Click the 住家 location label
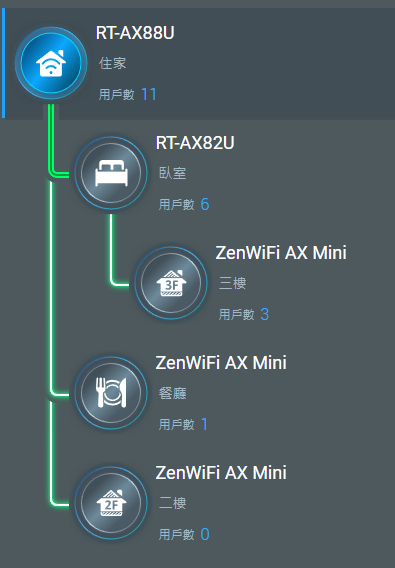Screen dimensions: 395x568 point(112,63)
